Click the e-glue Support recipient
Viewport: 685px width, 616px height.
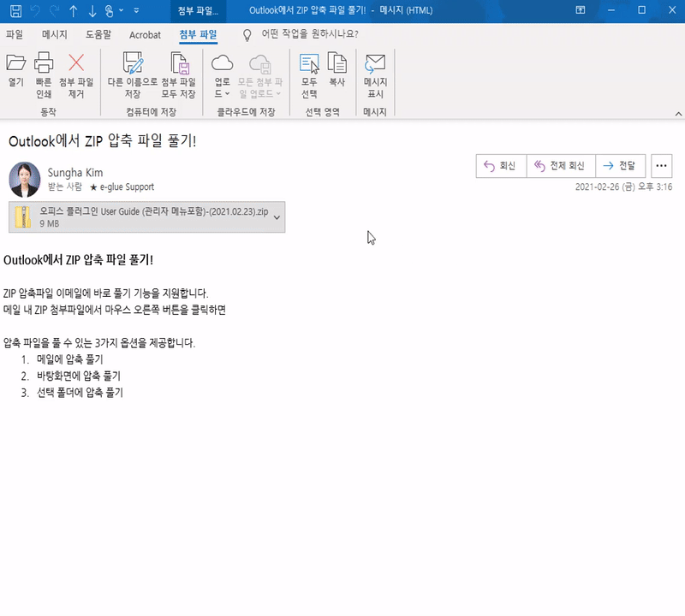[127, 187]
